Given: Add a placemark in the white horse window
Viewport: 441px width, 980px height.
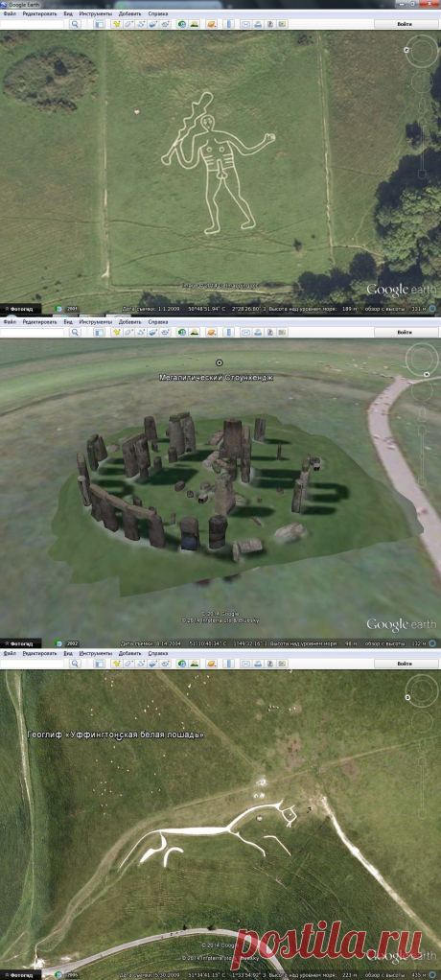Looking at the screenshot, I should 116,663.
